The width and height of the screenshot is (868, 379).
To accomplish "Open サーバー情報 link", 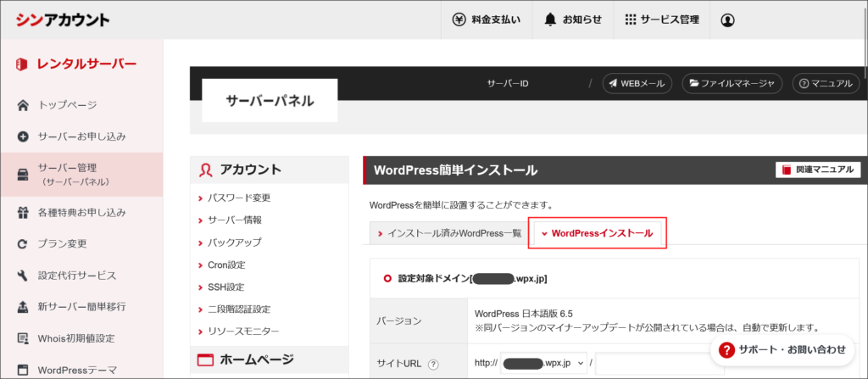I will click(235, 220).
